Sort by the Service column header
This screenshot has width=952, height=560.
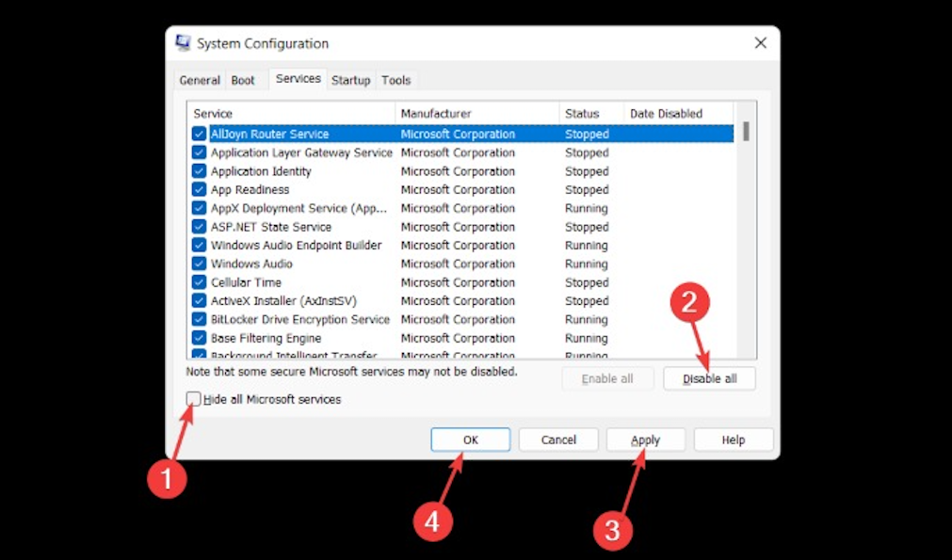click(291, 114)
